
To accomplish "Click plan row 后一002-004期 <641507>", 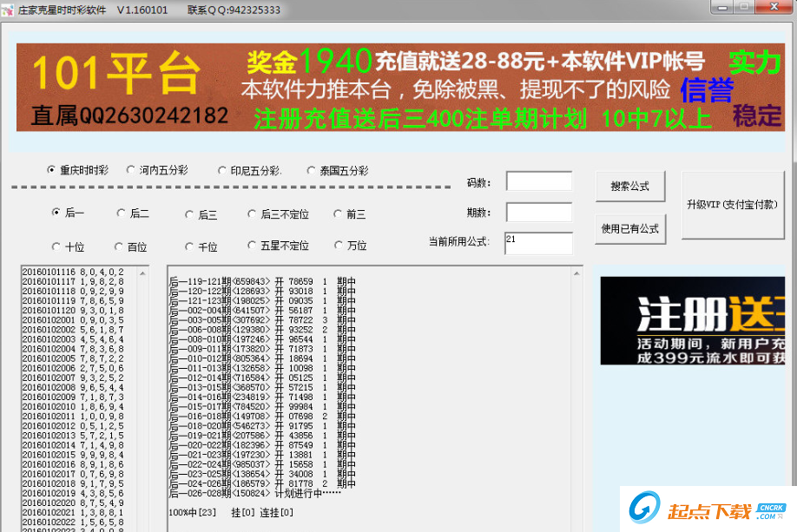I will coord(262,311).
